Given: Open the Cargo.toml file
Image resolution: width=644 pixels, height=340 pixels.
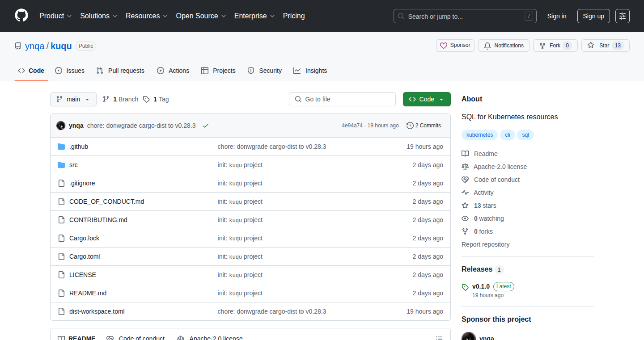Looking at the screenshot, I should [85, 256].
